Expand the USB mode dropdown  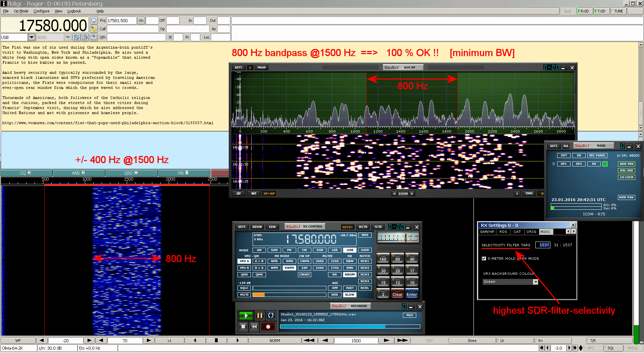(32, 37)
